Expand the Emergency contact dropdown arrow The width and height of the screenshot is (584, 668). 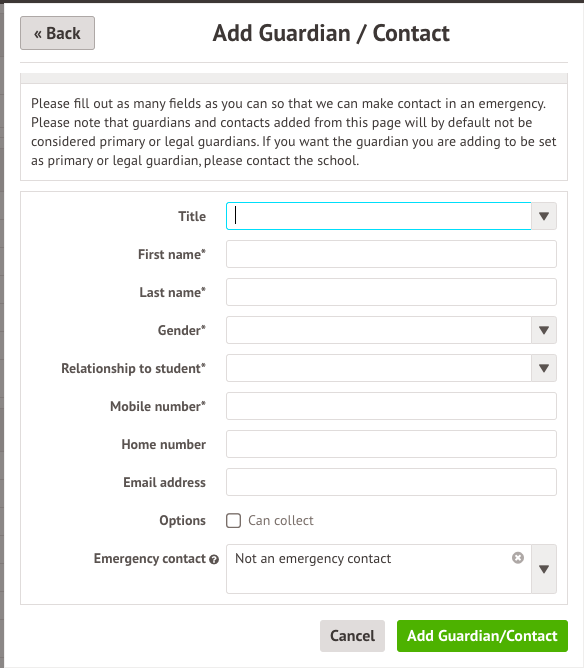click(544, 569)
